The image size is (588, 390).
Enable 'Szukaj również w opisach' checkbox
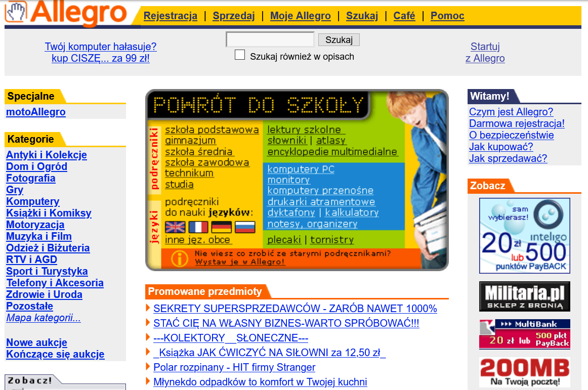[240, 55]
